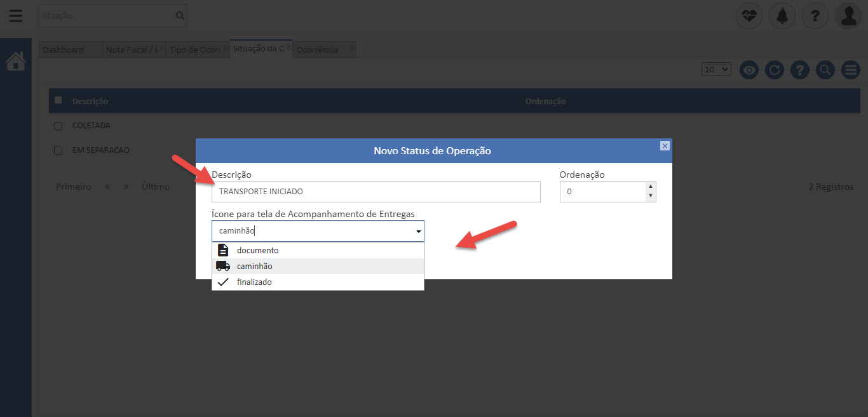The height and width of the screenshot is (417, 868).
Task: Refresh the list with reload icon
Action: pos(774,70)
